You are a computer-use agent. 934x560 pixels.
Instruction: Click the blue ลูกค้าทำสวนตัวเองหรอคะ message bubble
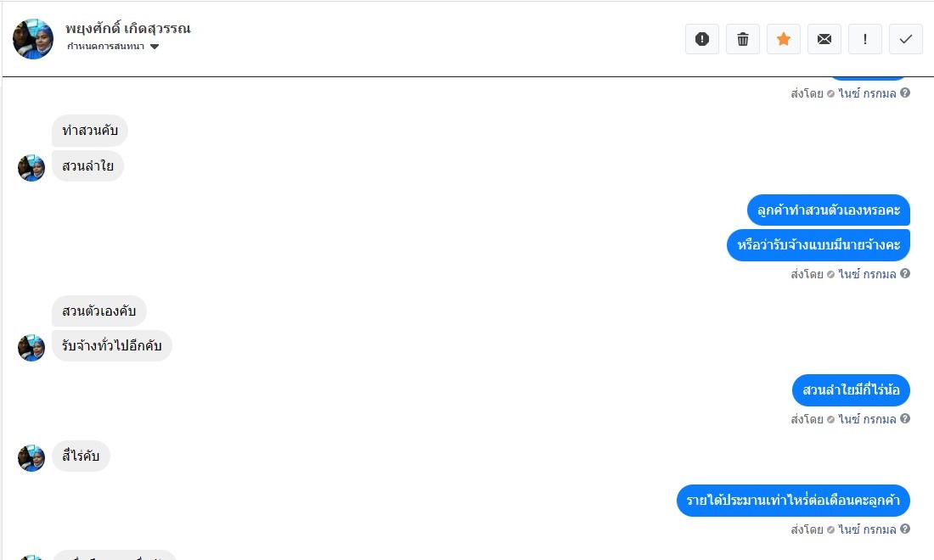tap(828, 210)
